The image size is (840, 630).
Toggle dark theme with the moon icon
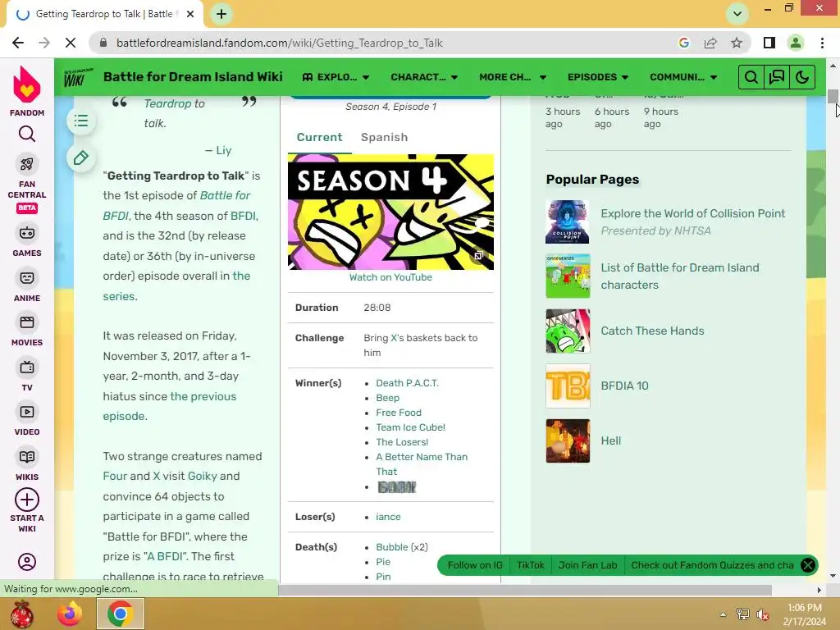pos(802,77)
